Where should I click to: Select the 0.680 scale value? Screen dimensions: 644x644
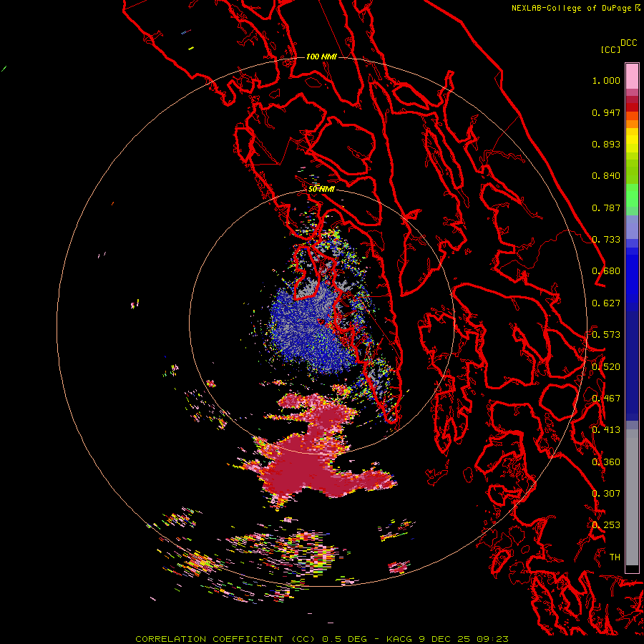(x=606, y=271)
